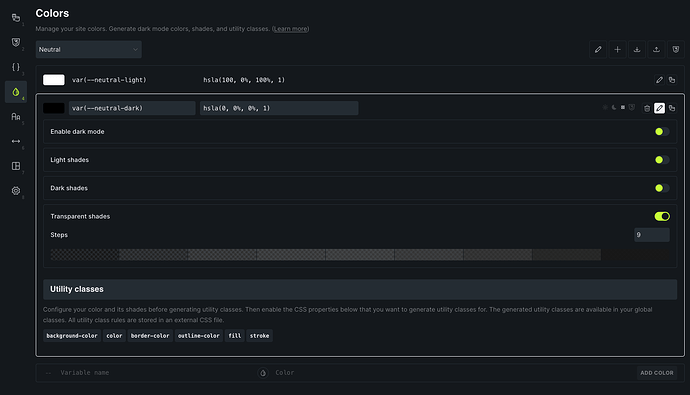The height and width of the screenshot is (395, 690).
Task: Click the plus icon in the top toolbar
Action: pos(617,50)
